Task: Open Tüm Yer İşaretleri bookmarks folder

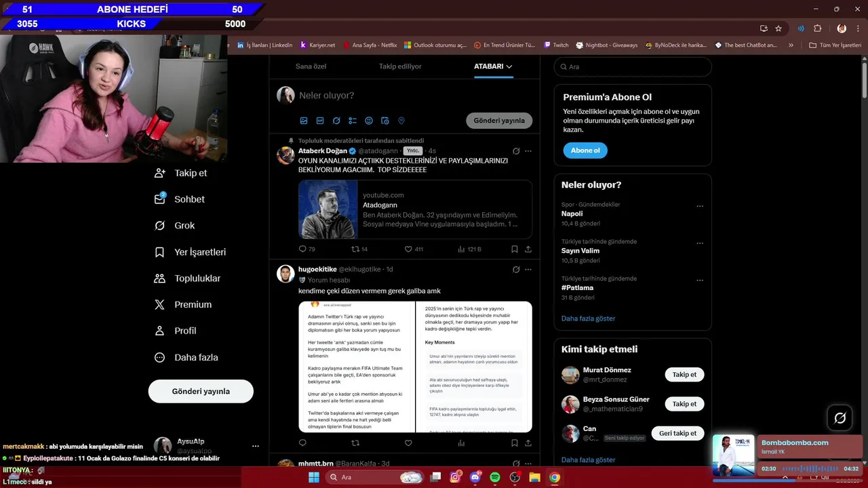Action: (835, 45)
